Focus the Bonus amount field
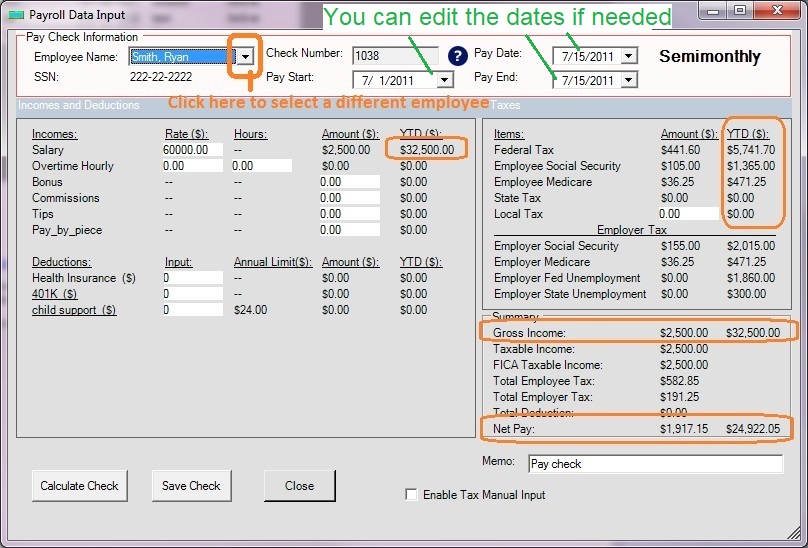Screen dimensions: 808x548 pyautogui.click(x=349, y=182)
